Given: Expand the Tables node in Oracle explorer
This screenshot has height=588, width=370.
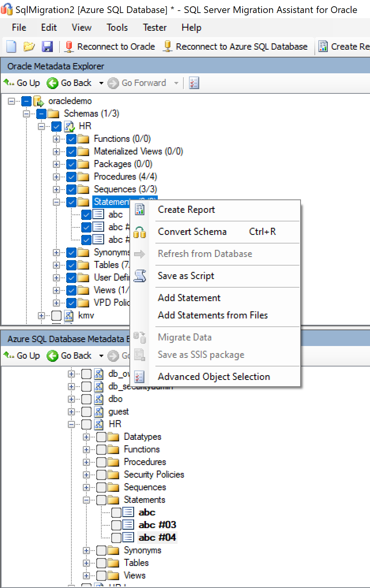Looking at the screenshot, I should point(56,265).
